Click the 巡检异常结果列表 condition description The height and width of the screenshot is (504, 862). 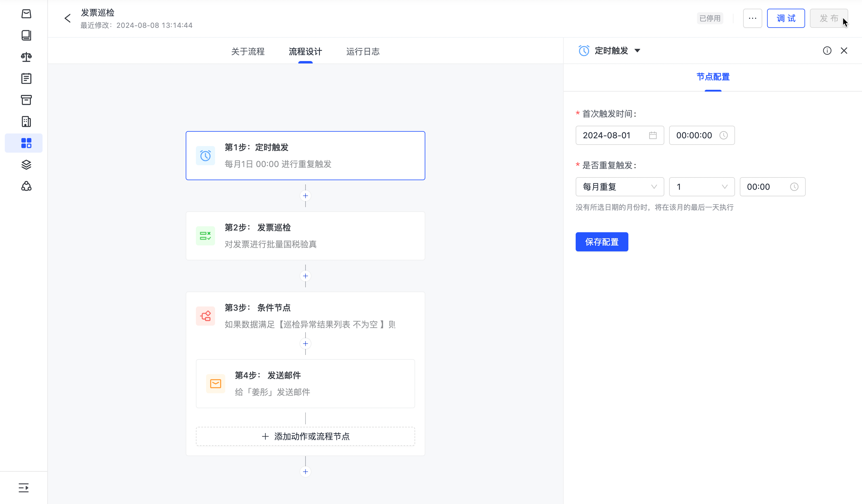[310, 324]
